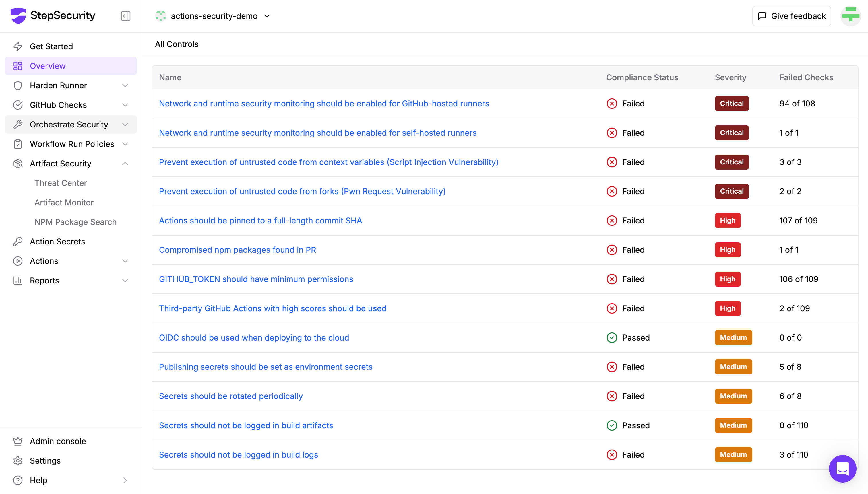Click the Get Started lightning icon

pos(18,46)
